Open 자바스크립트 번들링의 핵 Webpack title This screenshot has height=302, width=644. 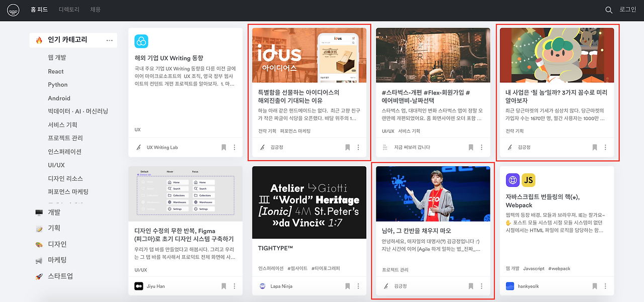(x=543, y=200)
